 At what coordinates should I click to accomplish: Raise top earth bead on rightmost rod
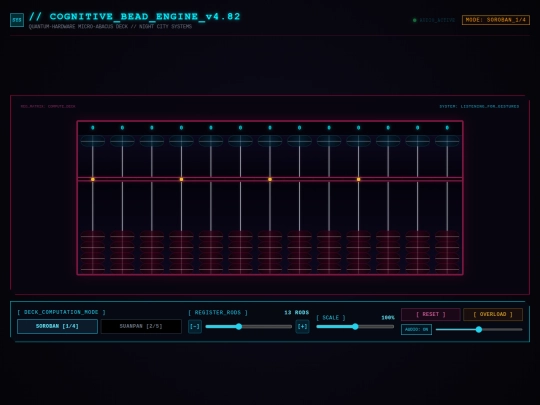(447, 236)
